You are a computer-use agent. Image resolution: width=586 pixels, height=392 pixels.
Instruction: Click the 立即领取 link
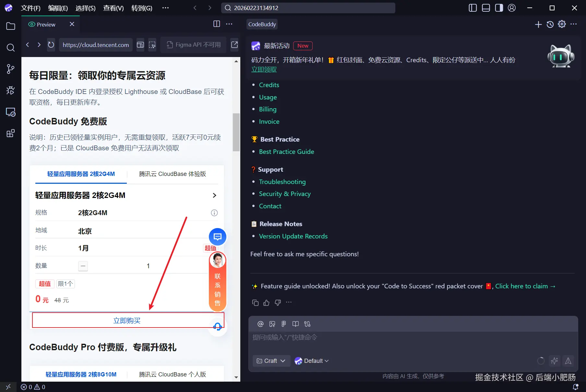264,69
